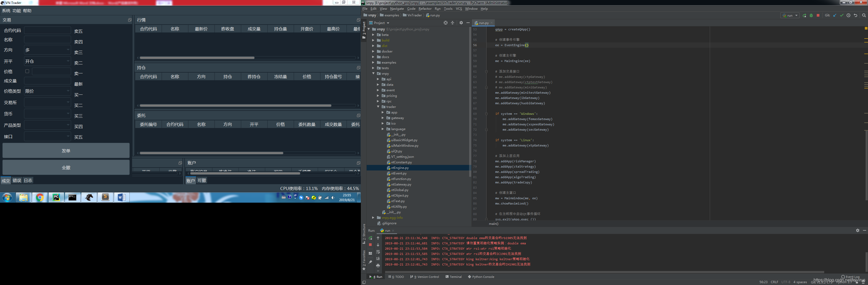Start debugging with the green bug icon
This screenshot has height=285, width=868.
(811, 16)
